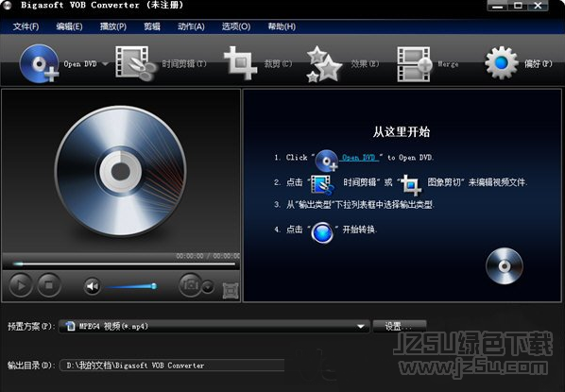Click the 从这里开始 heading text
The height and width of the screenshot is (392, 565).
point(401,132)
